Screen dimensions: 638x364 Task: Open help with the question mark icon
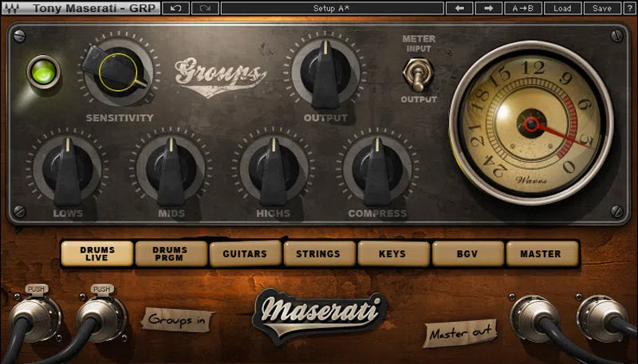click(x=629, y=8)
